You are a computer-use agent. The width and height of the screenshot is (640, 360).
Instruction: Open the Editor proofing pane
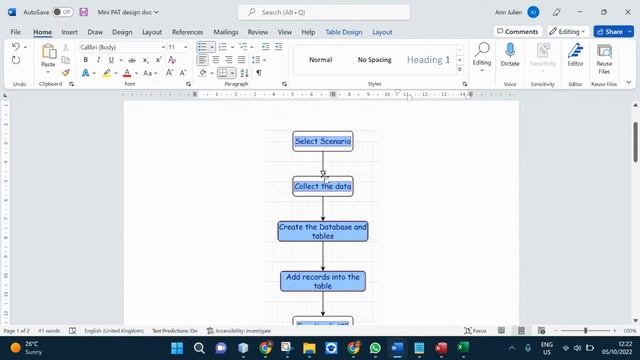(575, 55)
